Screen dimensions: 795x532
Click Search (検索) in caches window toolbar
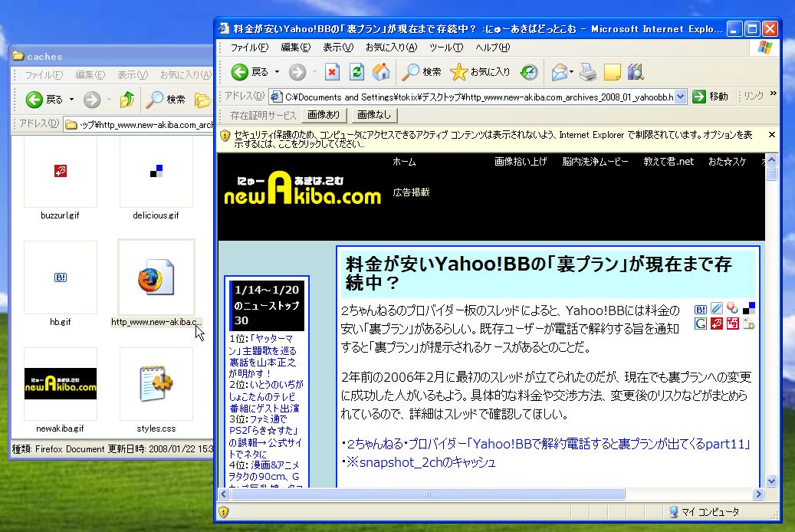(166, 100)
